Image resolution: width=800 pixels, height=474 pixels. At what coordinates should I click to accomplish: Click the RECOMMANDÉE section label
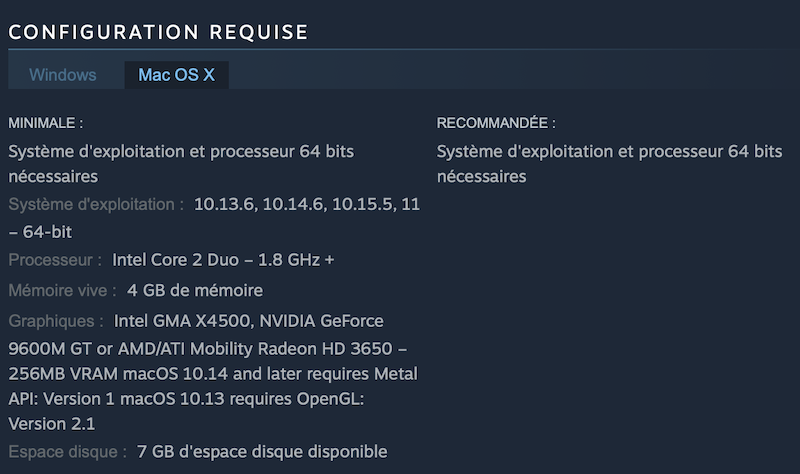[x=496, y=123]
